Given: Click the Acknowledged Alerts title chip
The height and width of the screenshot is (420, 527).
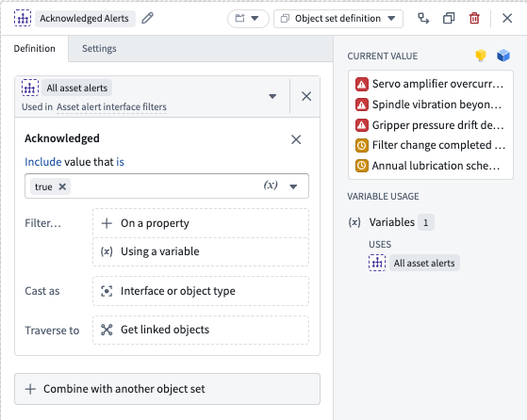Looking at the screenshot, I should tap(84, 19).
